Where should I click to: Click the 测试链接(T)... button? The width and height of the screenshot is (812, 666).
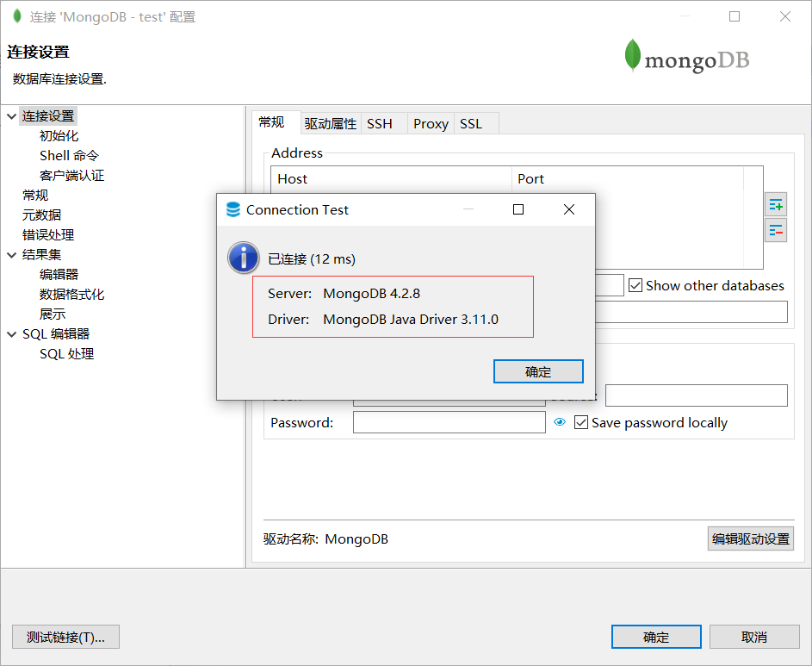coord(65,637)
